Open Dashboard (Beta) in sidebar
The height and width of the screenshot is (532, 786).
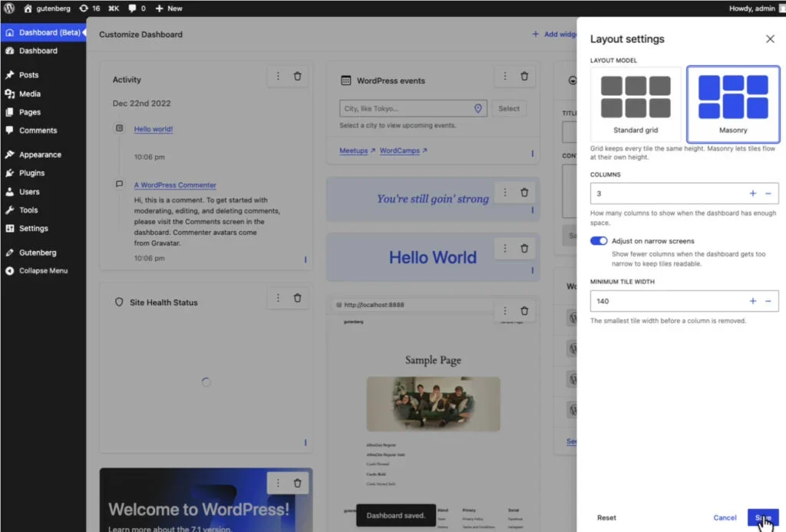pyautogui.click(x=43, y=32)
